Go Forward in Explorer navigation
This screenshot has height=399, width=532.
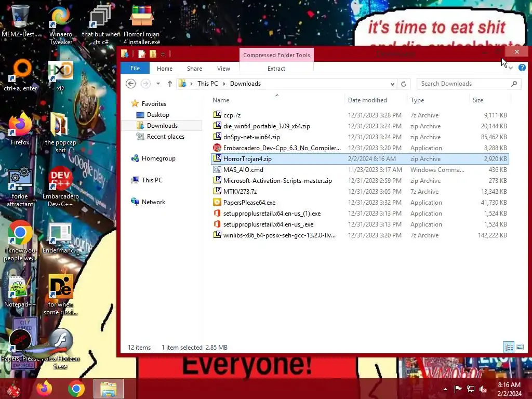point(145,84)
